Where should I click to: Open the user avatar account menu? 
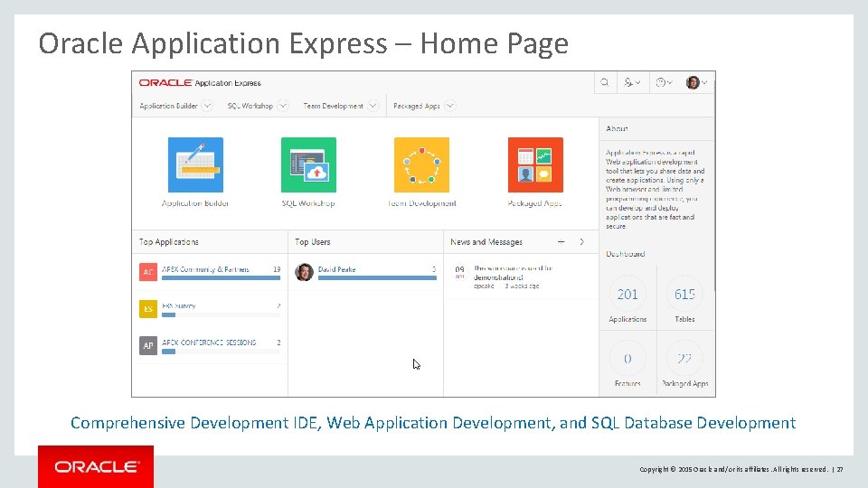pos(696,82)
